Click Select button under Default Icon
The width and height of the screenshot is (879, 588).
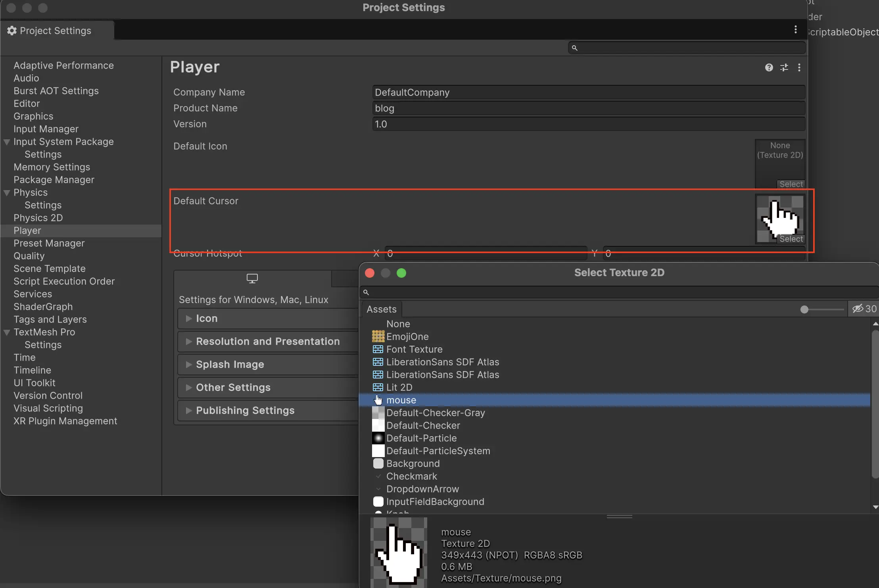791,184
